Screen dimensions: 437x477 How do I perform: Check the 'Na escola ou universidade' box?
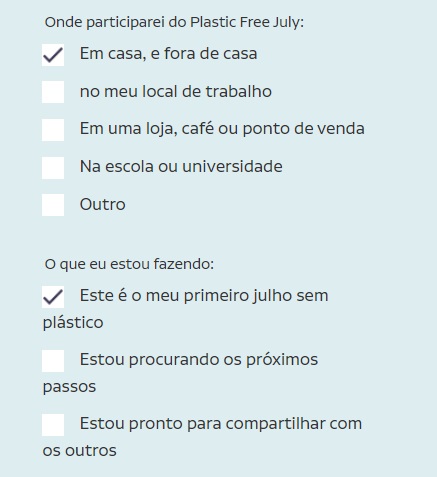click(x=53, y=168)
